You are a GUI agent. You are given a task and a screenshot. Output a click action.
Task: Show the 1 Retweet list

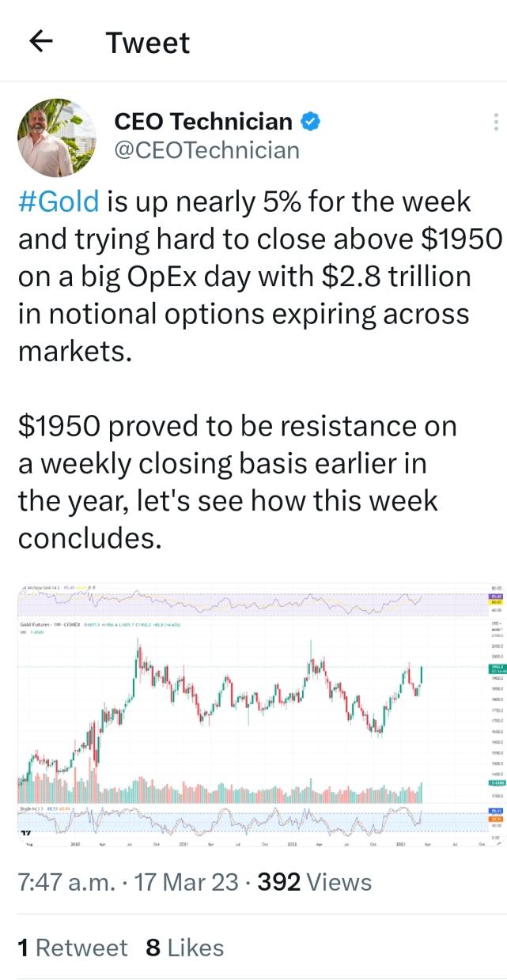coord(72,948)
